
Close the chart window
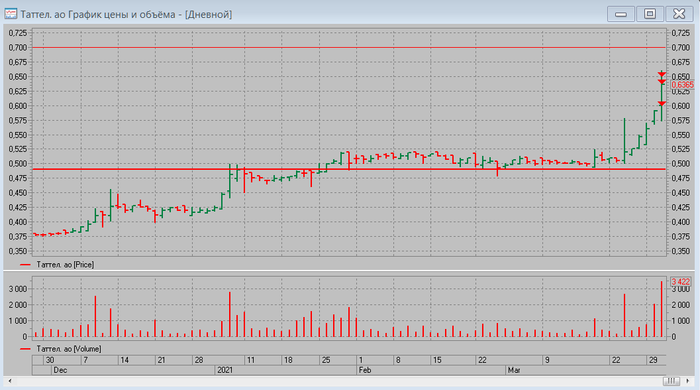tap(679, 14)
